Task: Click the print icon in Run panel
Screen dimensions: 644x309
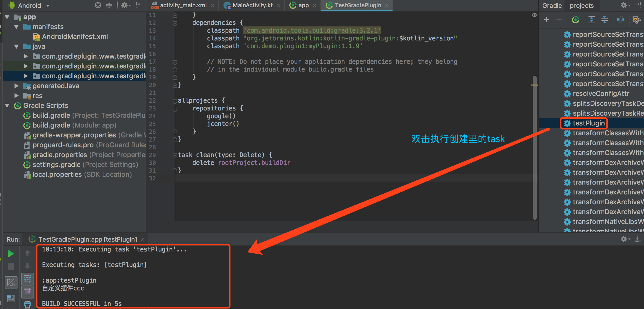Action: tap(27, 304)
